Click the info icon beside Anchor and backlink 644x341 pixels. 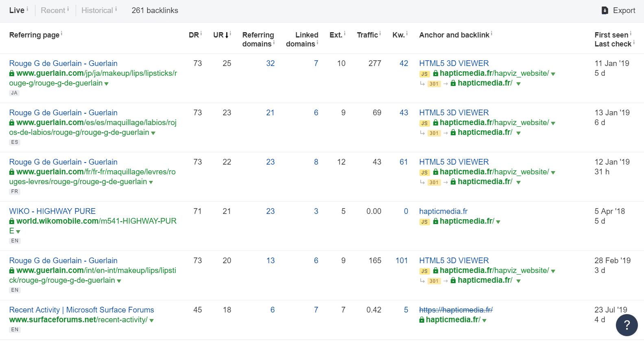coord(491,33)
